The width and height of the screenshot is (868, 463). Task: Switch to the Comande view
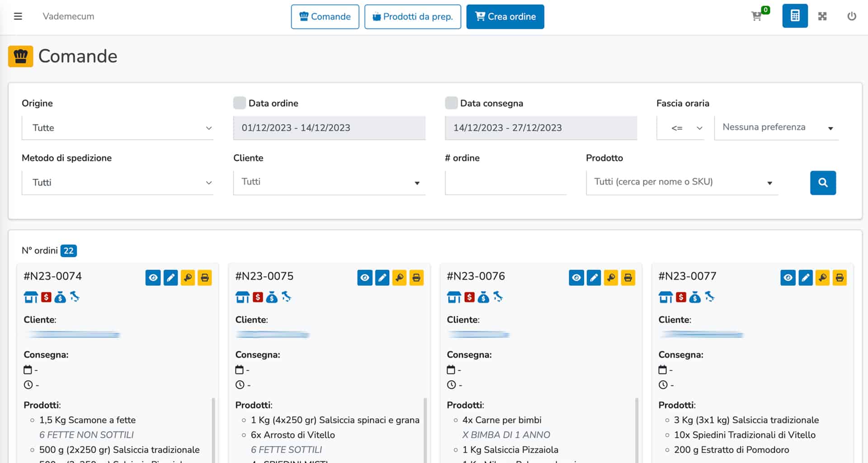click(325, 16)
